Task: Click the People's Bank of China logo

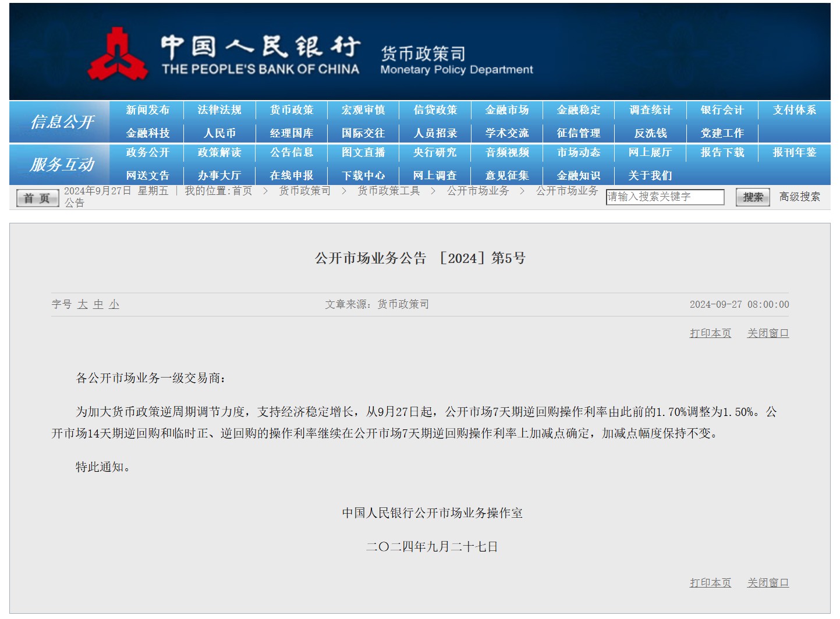Action: (118, 54)
